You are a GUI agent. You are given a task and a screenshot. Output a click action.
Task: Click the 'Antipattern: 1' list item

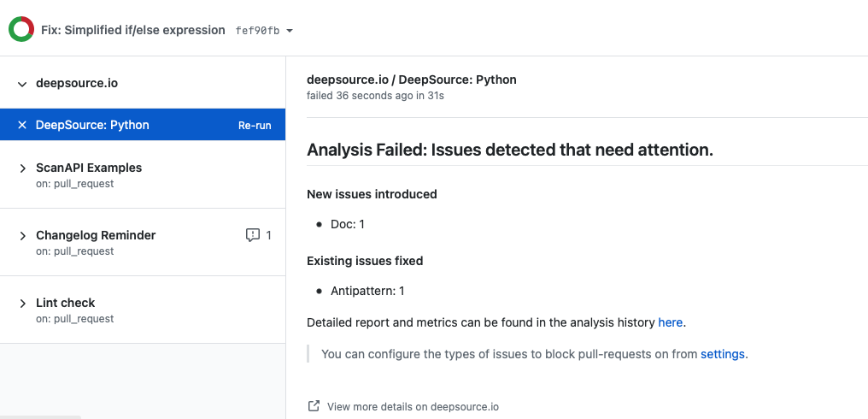click(x=367, y=291)
